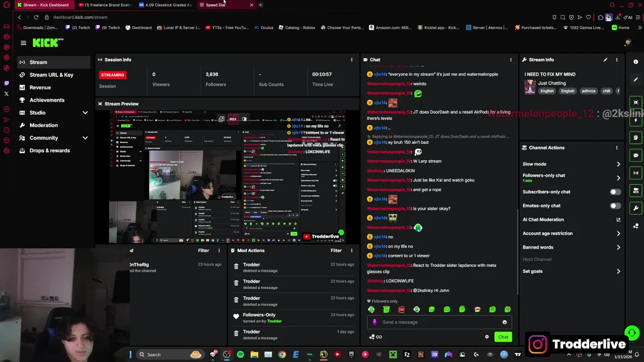This screenshot has height=362, width=644.
Task: Switch to Classkick Graded tab
Action: (x=165, y=5)
